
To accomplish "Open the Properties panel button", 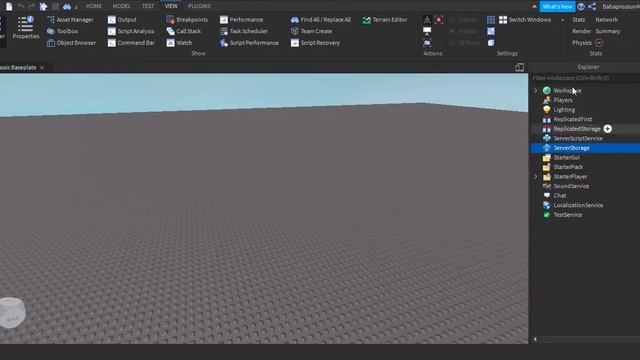I will click(x=26, y=28).
